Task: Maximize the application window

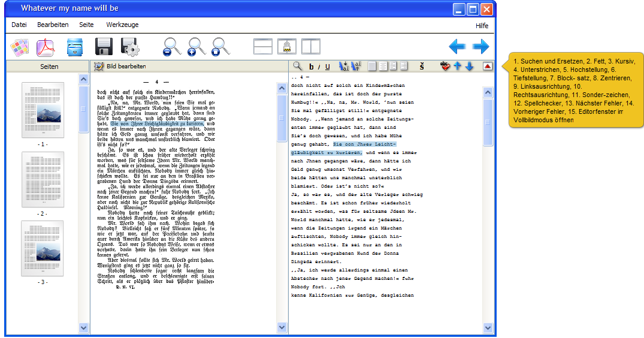Action: [473, 9]
